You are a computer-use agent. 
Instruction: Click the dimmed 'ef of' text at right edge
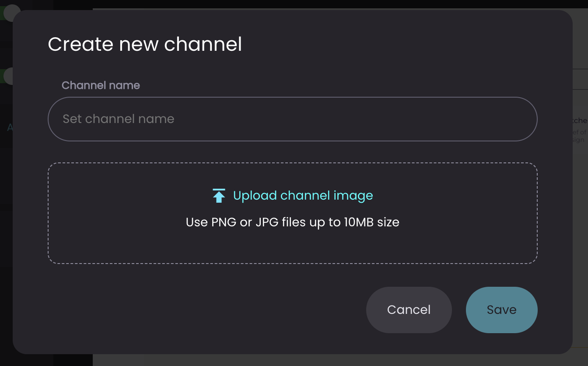[580, 132]
